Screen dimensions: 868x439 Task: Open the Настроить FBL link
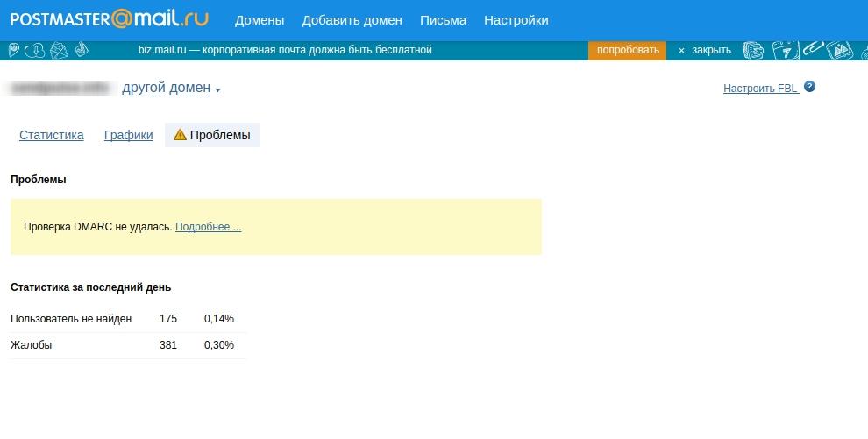click(x=761, y=89)
